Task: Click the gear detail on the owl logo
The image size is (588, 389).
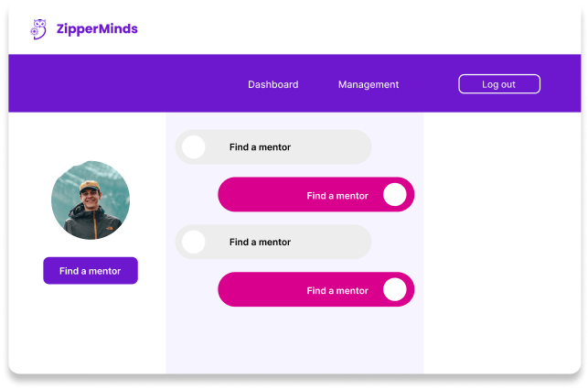Action: click(34, 32)
